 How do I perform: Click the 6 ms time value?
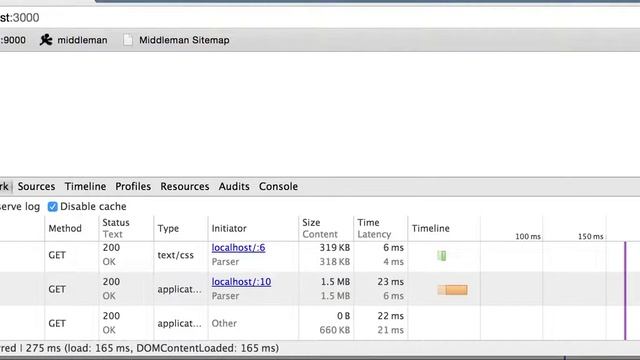click(x=393, y=248)
